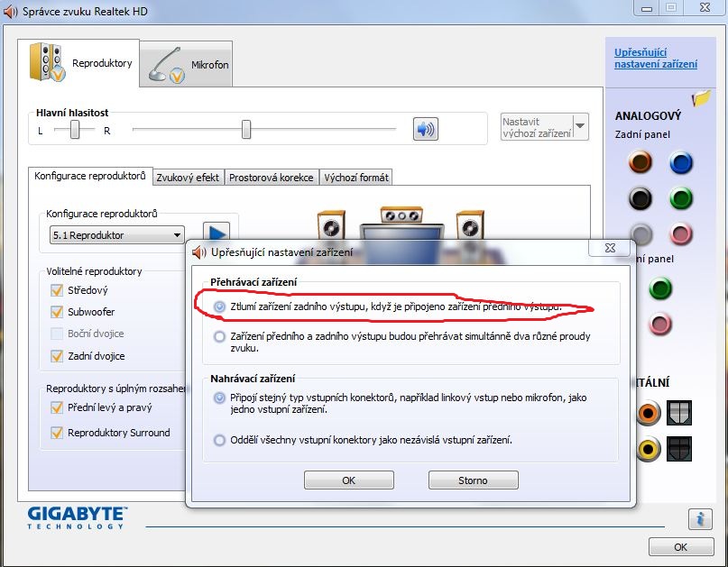
Task: Toggle the Zadní dvojice checkbox
Action: (x=57, y=356)
